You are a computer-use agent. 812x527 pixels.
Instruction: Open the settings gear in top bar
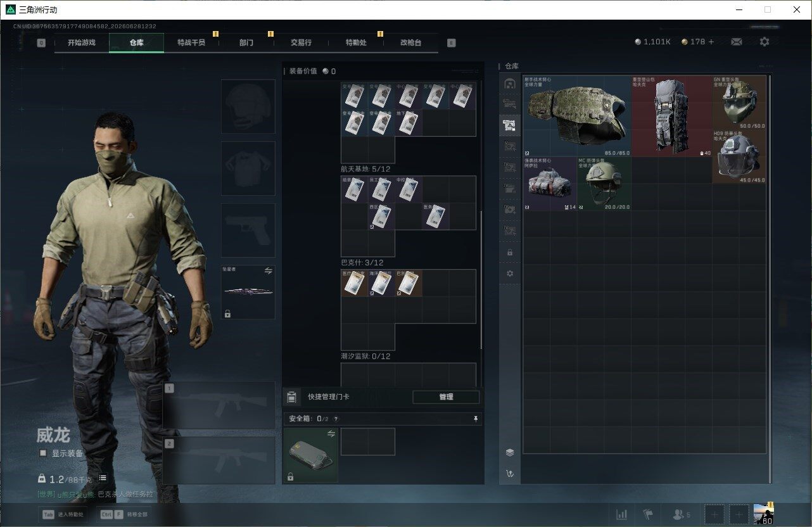(x=764, y=42)
